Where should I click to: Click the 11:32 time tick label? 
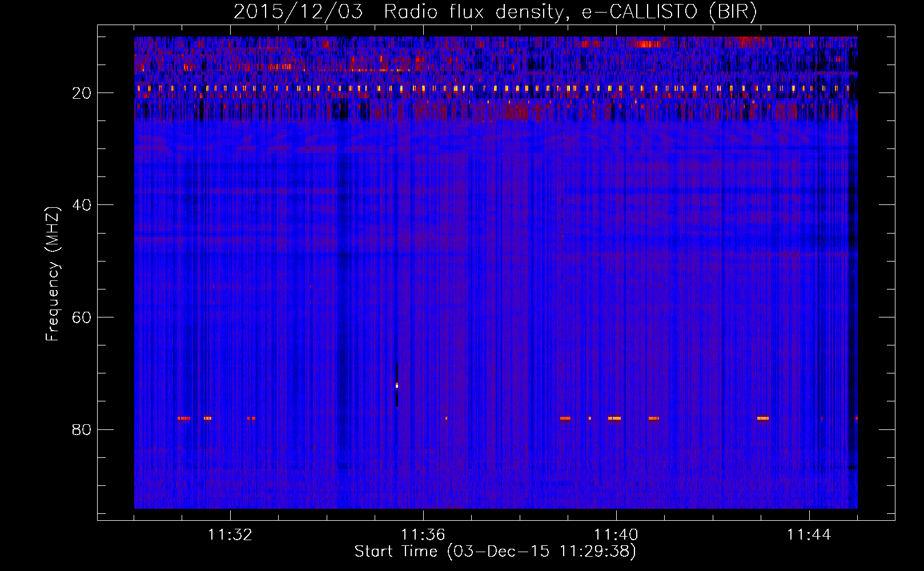[x=230, y=535]
